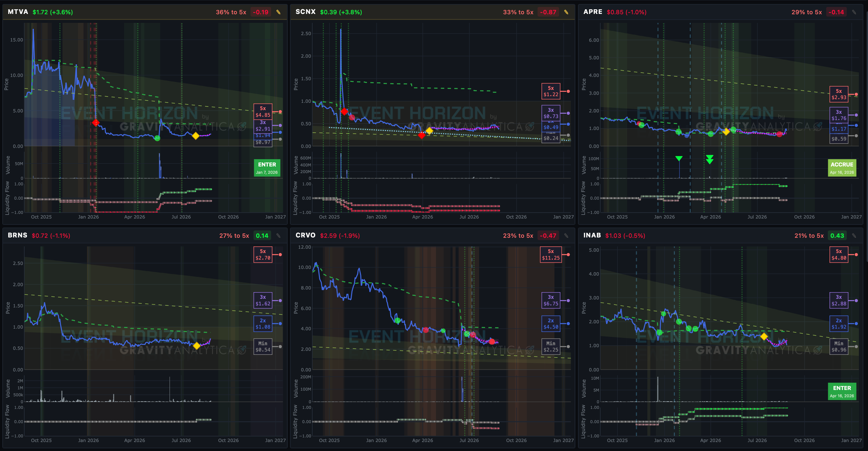Select the yellow diamond on INAB price line
This screenshot has width=868, height=451.
click(x=764, y=337)
